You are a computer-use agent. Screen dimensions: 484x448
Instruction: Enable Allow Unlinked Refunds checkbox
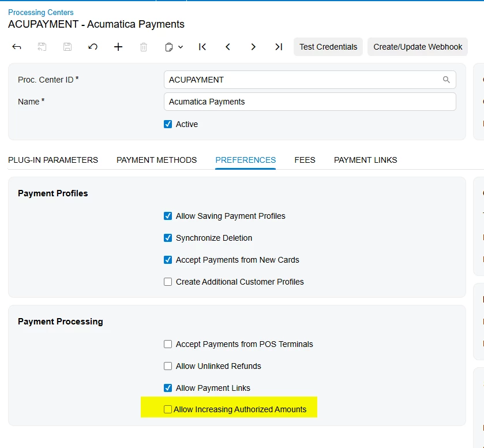168,366
